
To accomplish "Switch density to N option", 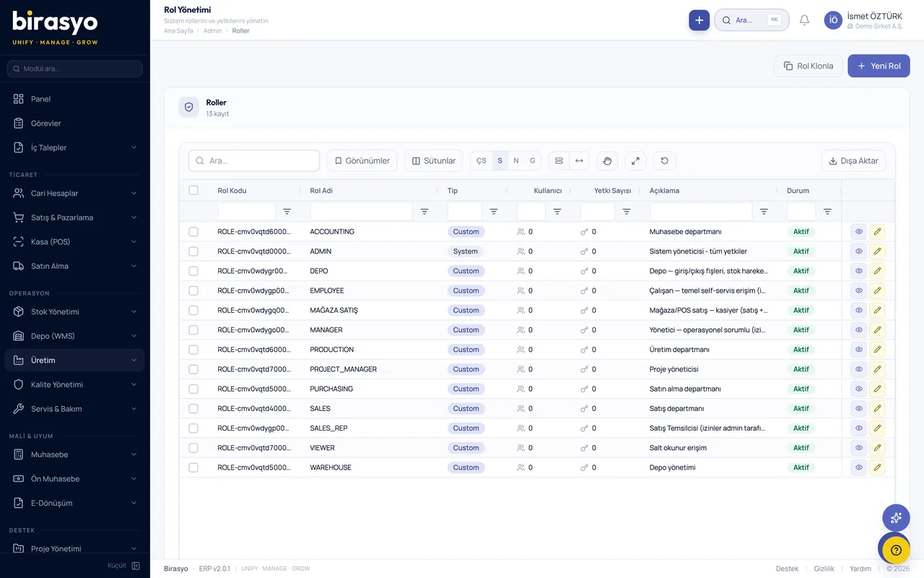I will pos(516,160).
